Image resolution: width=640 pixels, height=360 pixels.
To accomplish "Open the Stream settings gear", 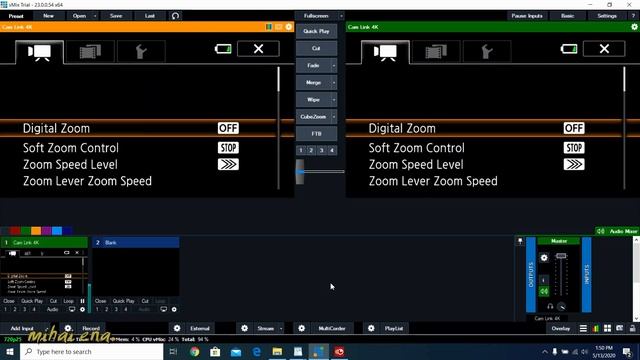I will 244,328.
